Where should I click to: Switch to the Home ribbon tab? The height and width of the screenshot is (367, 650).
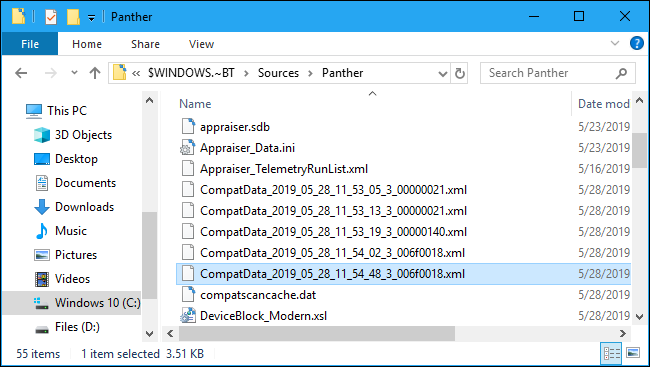point(87,44)
